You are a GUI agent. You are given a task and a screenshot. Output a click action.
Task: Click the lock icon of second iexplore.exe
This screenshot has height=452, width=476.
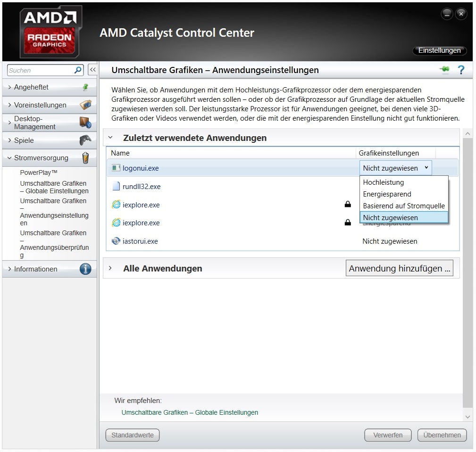[x=348, y=222]
